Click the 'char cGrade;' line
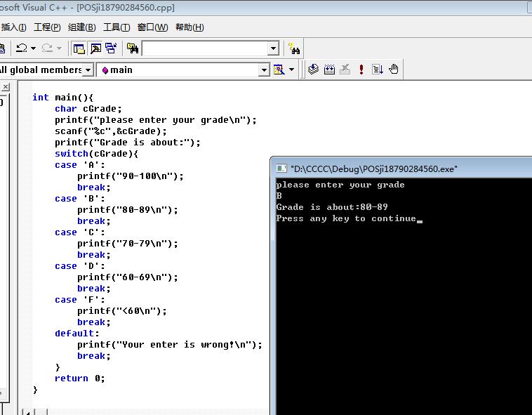Screen dimensions: 532x415 click(88, 109)
